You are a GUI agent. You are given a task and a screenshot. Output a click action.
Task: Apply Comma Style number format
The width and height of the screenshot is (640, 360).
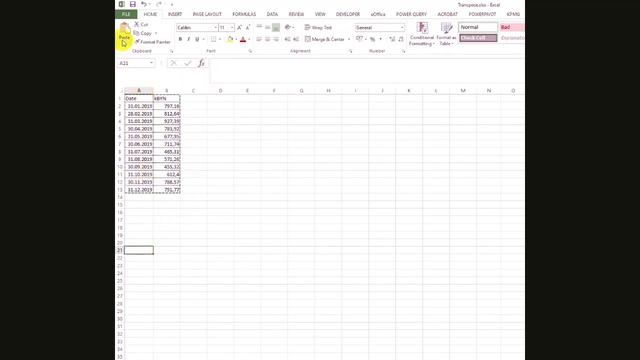(380, 39)
